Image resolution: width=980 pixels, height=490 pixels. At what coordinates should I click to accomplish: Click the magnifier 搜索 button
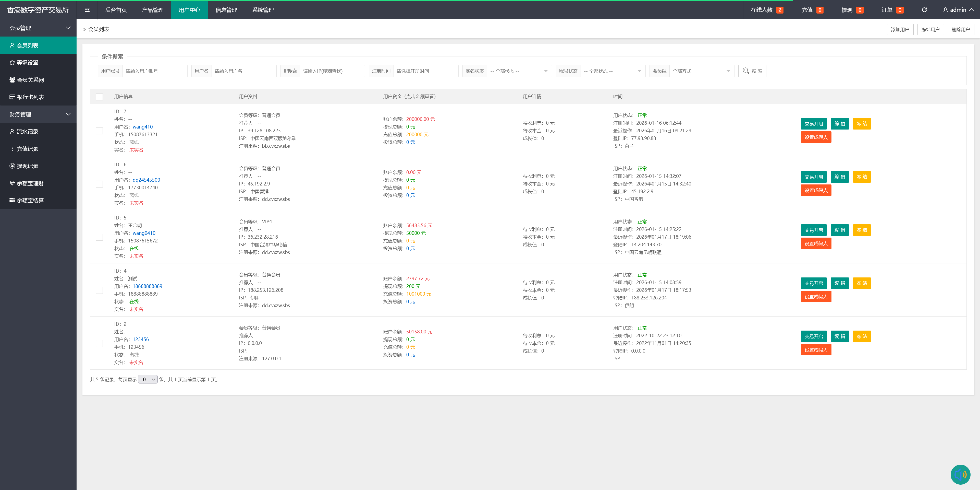[x=752, y=71]
